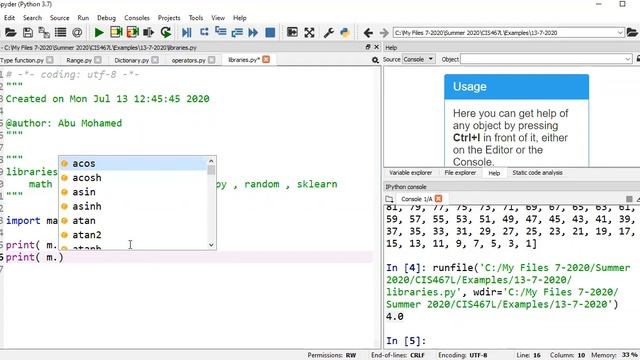Screen dimensions: 640x360
Task: Toggle fullscreen mode icon
Action: click(x=309, y=33)
